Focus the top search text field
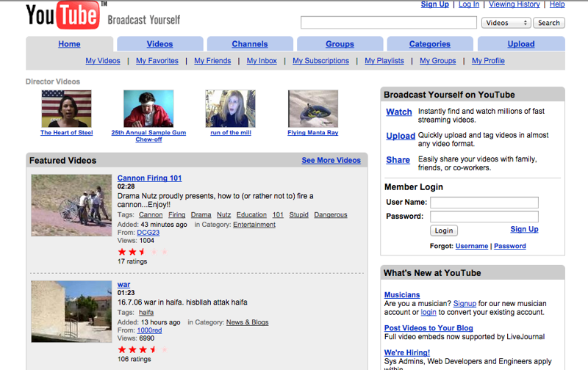This screenshot has width=588, height=370. tap(389, 23)
